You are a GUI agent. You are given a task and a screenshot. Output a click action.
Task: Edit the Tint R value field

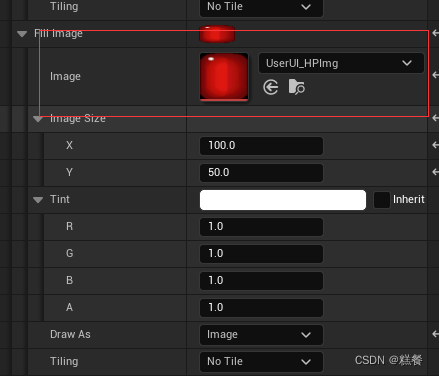click(x=261, y=227)
